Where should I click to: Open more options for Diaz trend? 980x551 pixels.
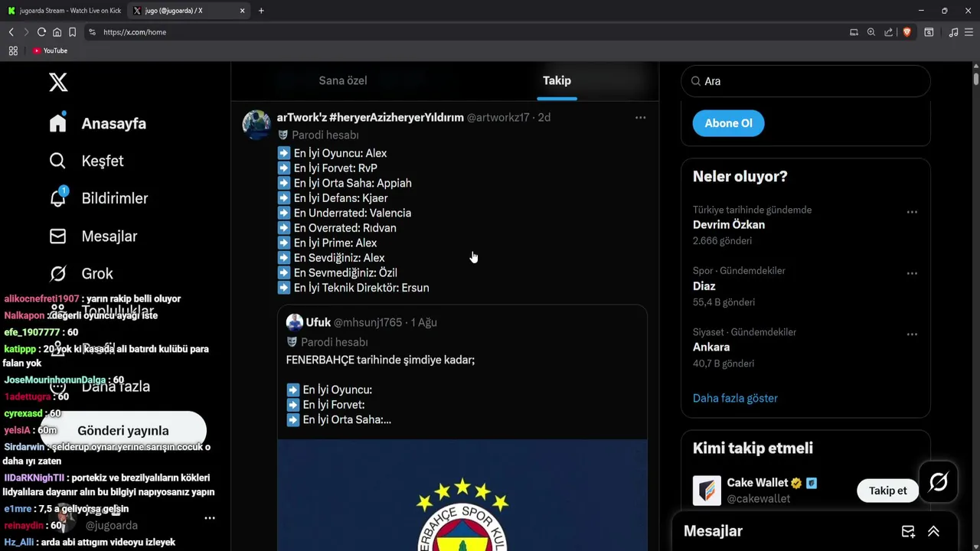(x=912, y=273)
